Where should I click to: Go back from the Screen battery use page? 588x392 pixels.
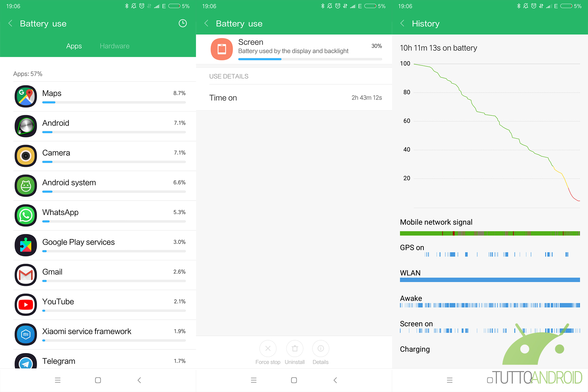click(206, 23)
